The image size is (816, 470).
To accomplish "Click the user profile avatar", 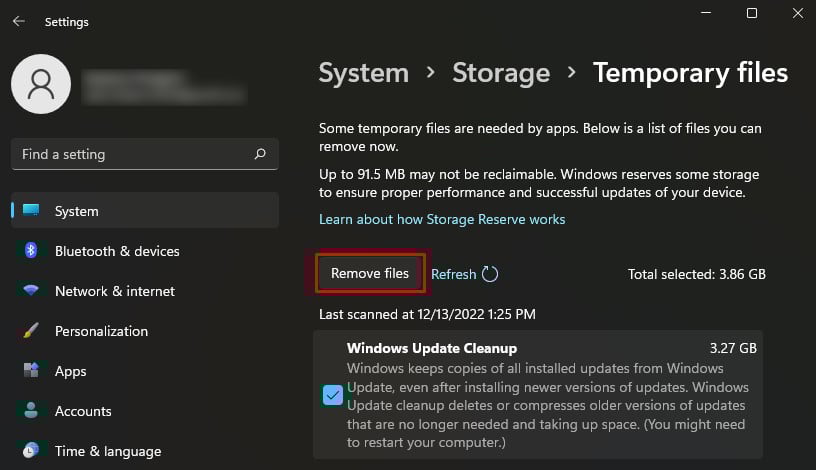I will [x=40, y=84].
